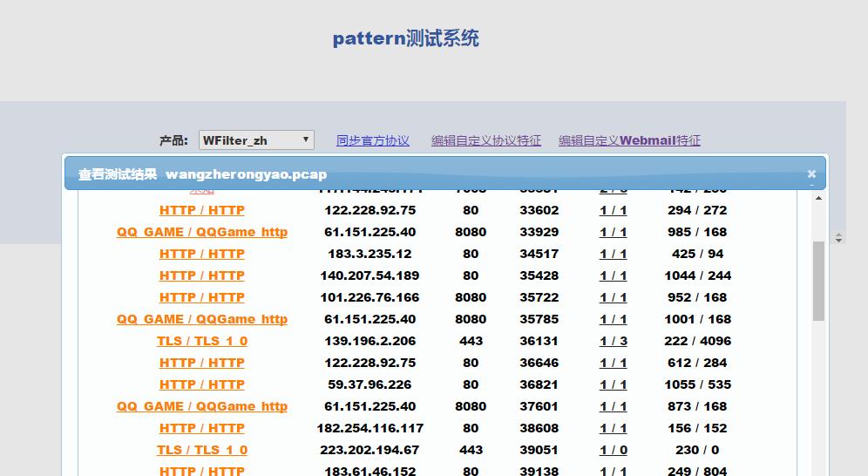Viewport: 868px width, 476px height.
Task: Open the 编辑自定义协议特征 link
Action: click(x=485, y=140)
